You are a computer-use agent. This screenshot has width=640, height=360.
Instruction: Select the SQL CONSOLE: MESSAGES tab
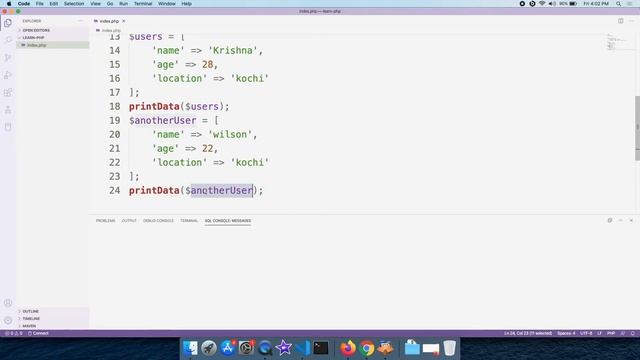[x=228, y=221]
